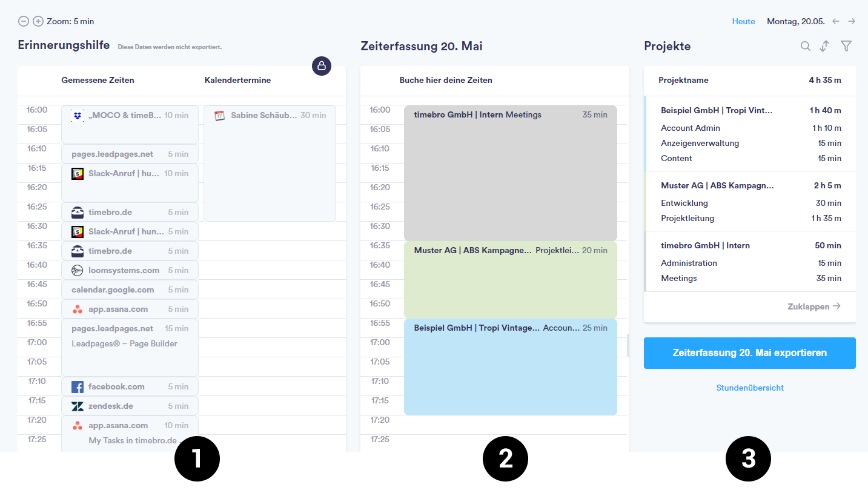This screenshot has height=493, width=868.
Task: Open the project search magnifier icon
Action: tap(805, 46)
